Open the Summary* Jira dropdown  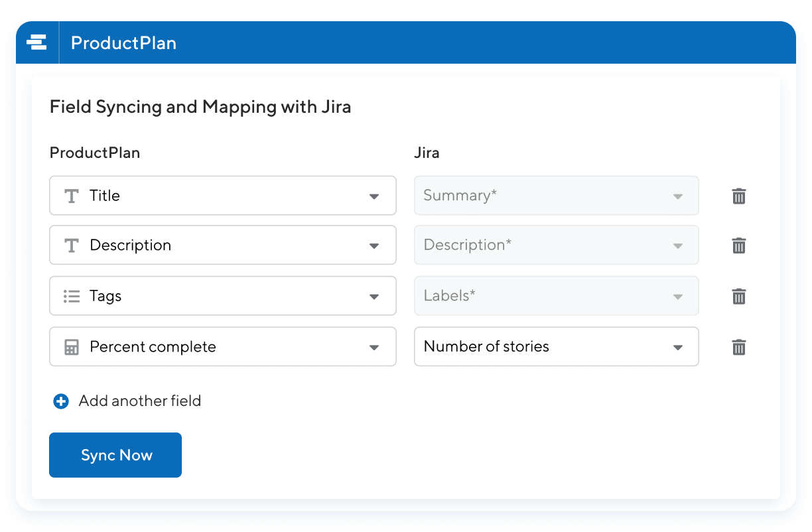coord(556,196)
